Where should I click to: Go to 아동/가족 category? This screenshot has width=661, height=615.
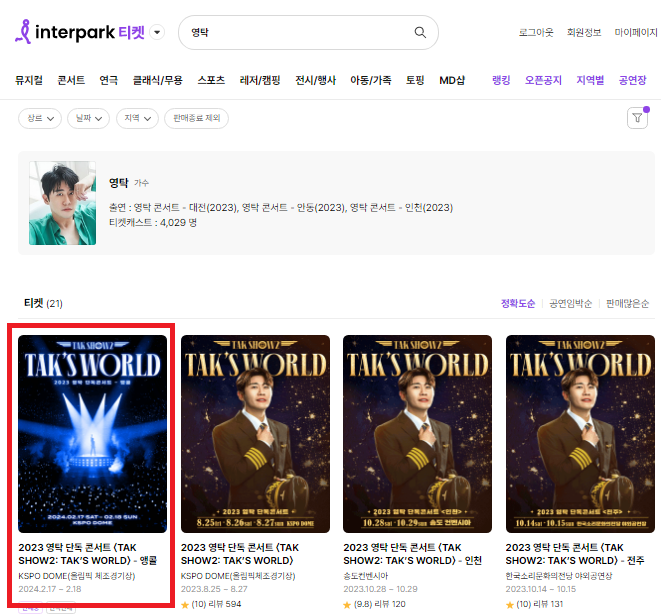click(x=371, y=80)
